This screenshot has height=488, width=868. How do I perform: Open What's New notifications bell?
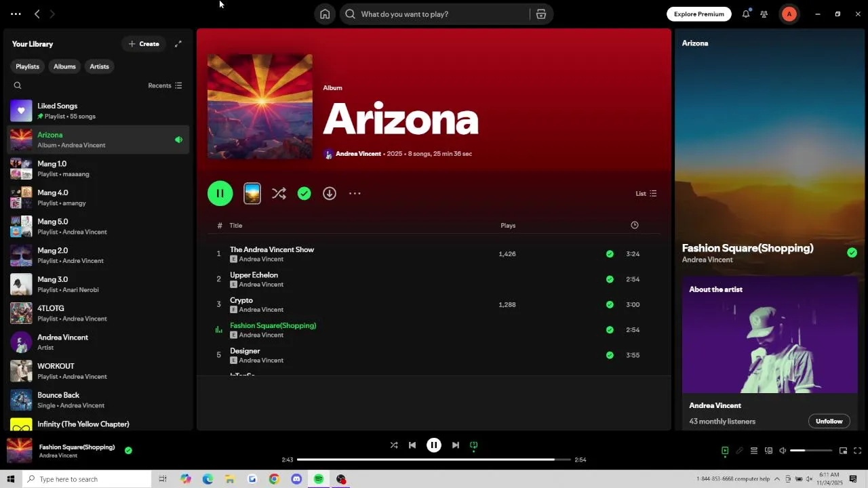pyautogui.click(x=746, y=14)
